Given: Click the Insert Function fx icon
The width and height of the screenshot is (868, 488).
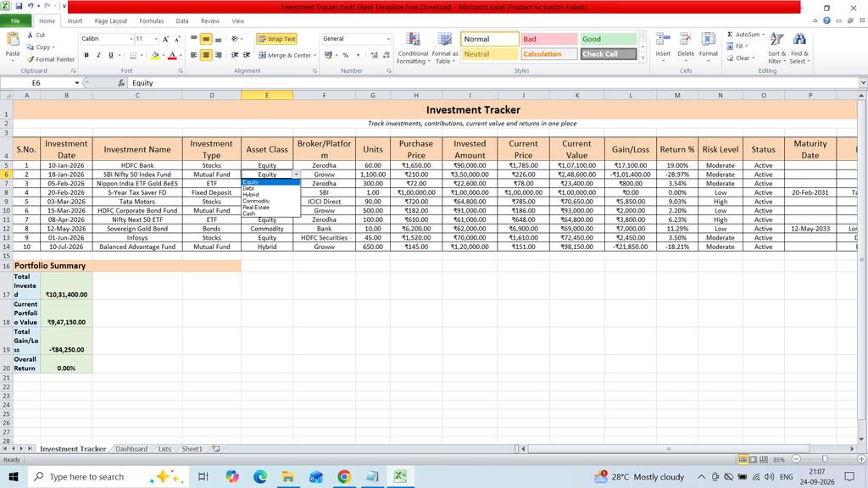Looking at the screenshot, I should click(121, 83).
